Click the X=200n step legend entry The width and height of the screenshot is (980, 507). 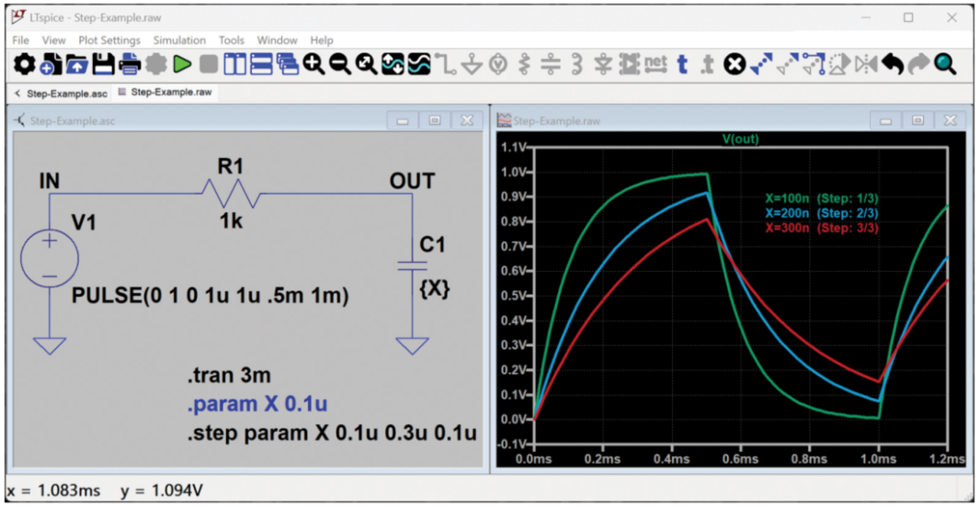coord(822,213)
